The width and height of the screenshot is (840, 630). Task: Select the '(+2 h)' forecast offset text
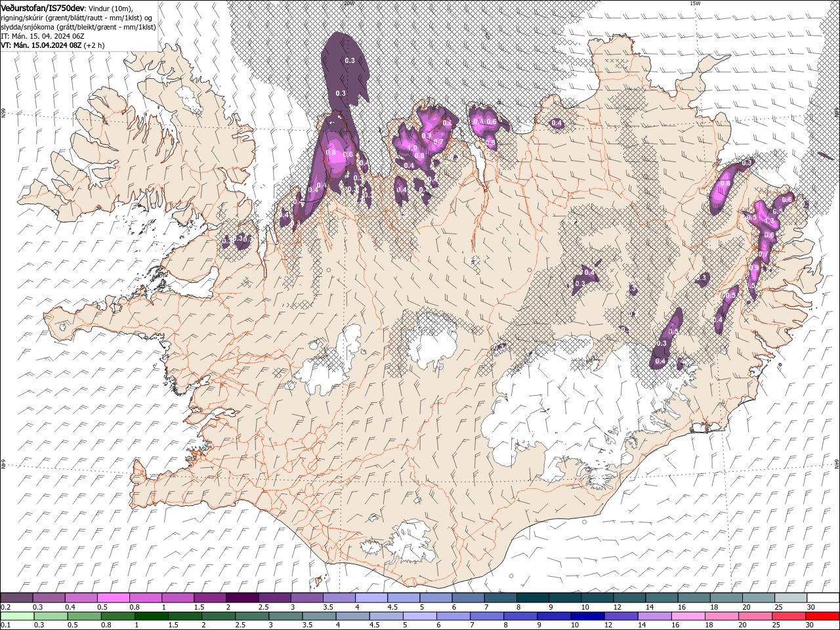tap(94, 45)
